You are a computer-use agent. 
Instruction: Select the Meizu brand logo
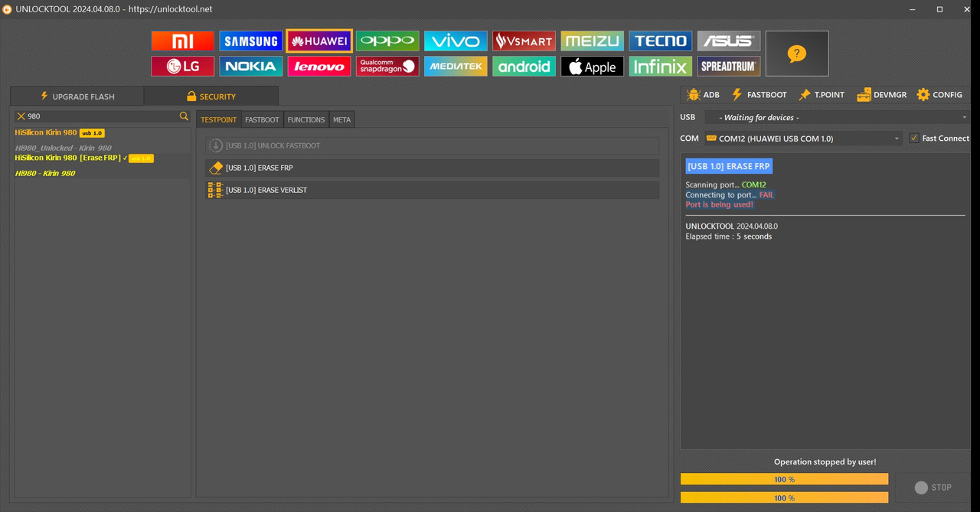(593, 41)
